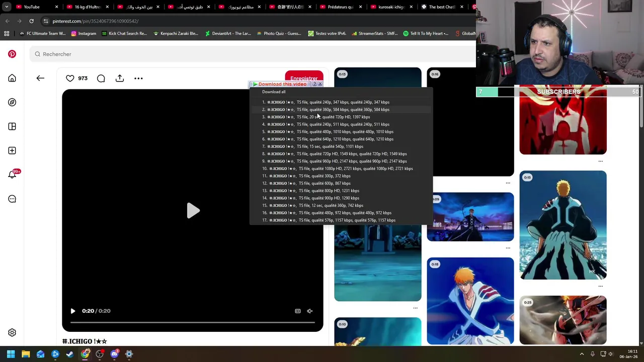Unmute the video with speaker icon
Image resolution: width=644 pixels, height=362 pixels.
pyautogui.click(x=310, y=311)
